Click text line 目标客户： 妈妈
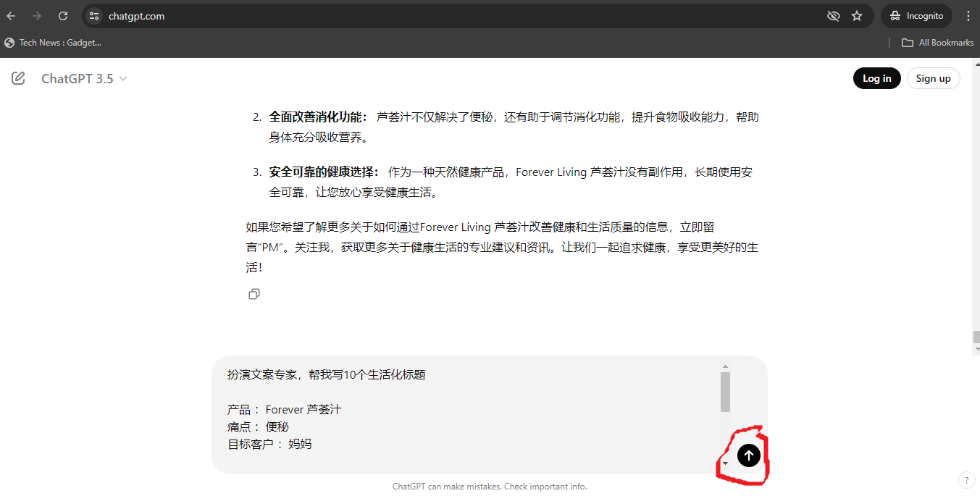 click(x=269, y=444)
